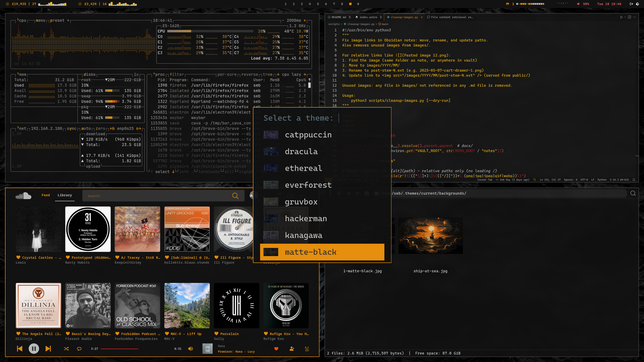Image resolution: width=644 pixels, height=362 pixels.
Task: Click the follow artist icon
Action: pos(292,349)
